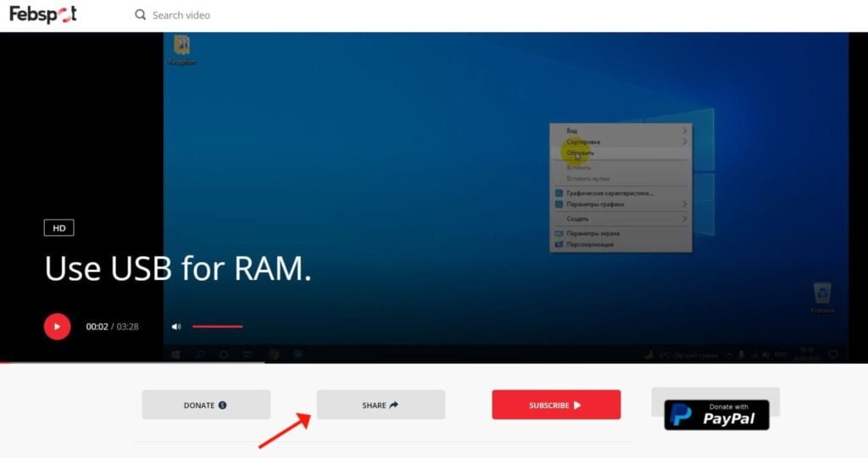Click the dollar coin icon beside Donate

pos(222,405)
